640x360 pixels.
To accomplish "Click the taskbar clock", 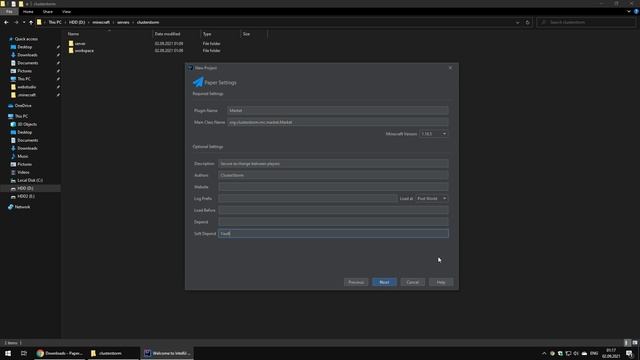I will 611,353.
